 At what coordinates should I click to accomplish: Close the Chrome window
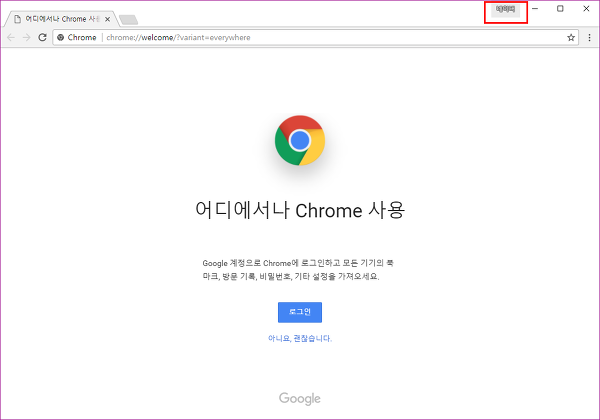[x=586, y=8]
